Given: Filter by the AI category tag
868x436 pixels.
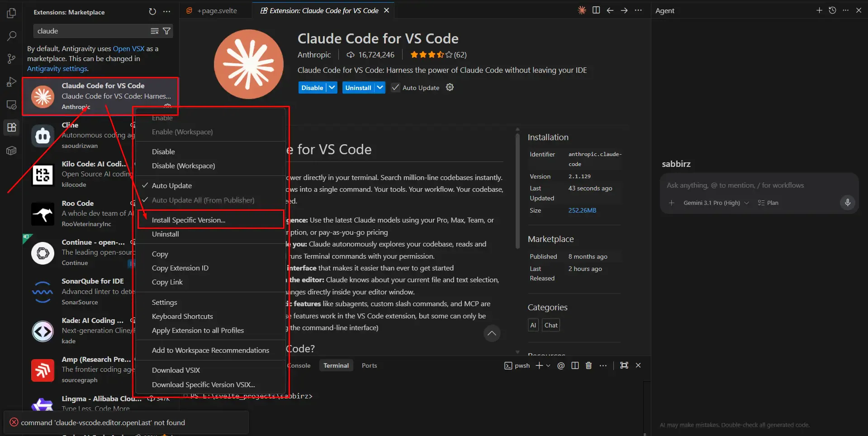Looking at the screenshot, I should (533, 325).
